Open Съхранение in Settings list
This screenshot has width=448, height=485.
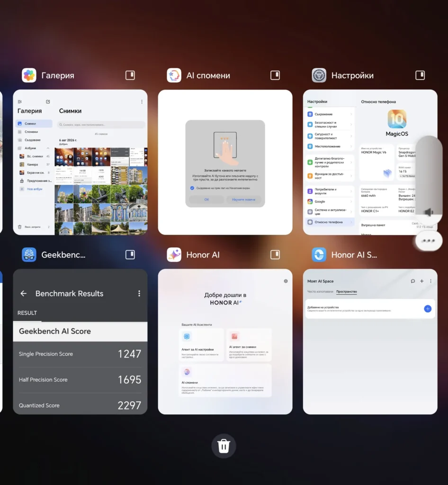(x=330, y=114)
